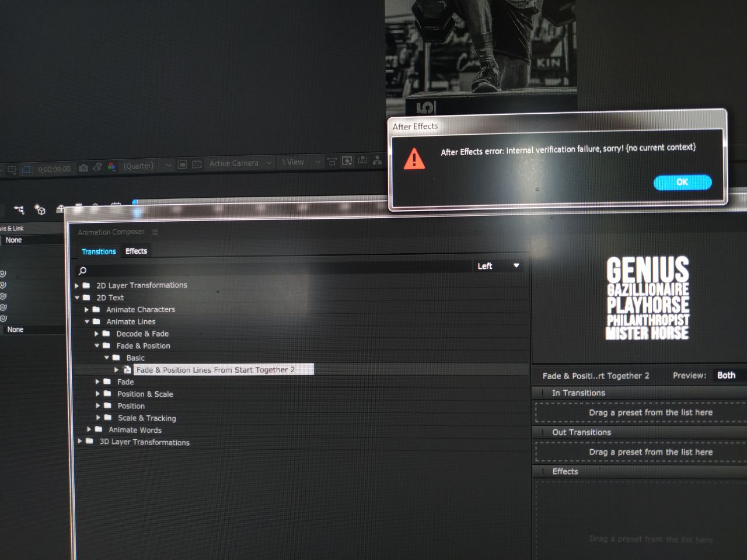747x560 pixels.
Task: Expand the Animate Words folder arrow
Action: [x=89, y=429]
